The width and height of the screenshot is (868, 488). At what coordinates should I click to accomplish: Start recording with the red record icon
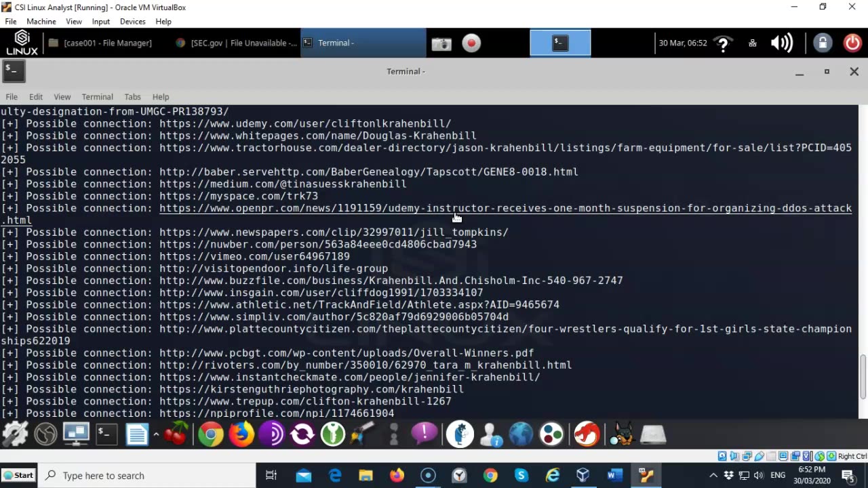pyautogui.click(x=471, y=43)
